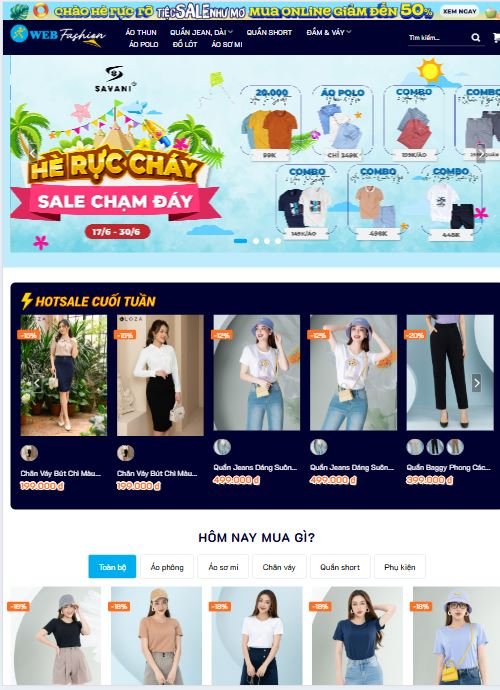Viewport: 500px width, 690px height.
Task: Click the Web Fashion logo
Action: [58, 35]
